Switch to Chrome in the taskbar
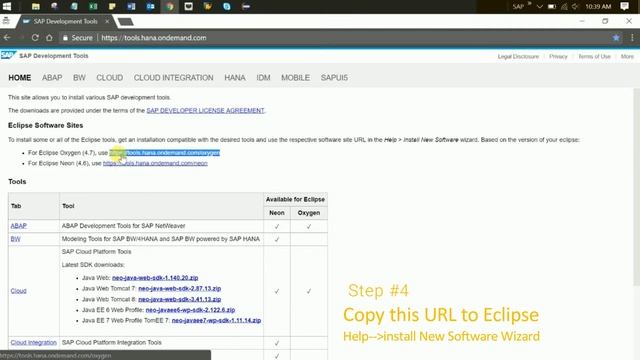The height and width of the screenshot is (360, 640). point(169,6)
